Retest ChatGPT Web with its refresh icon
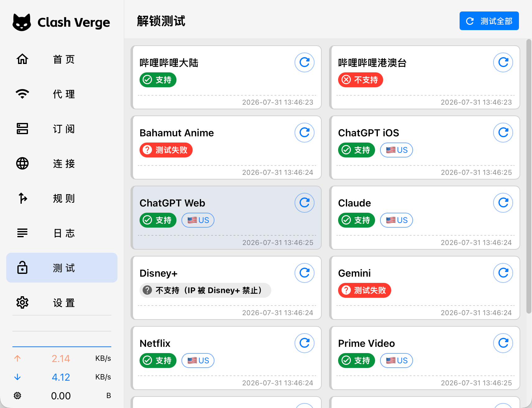This screenshot has height=408, width=532. click(305, 203)
